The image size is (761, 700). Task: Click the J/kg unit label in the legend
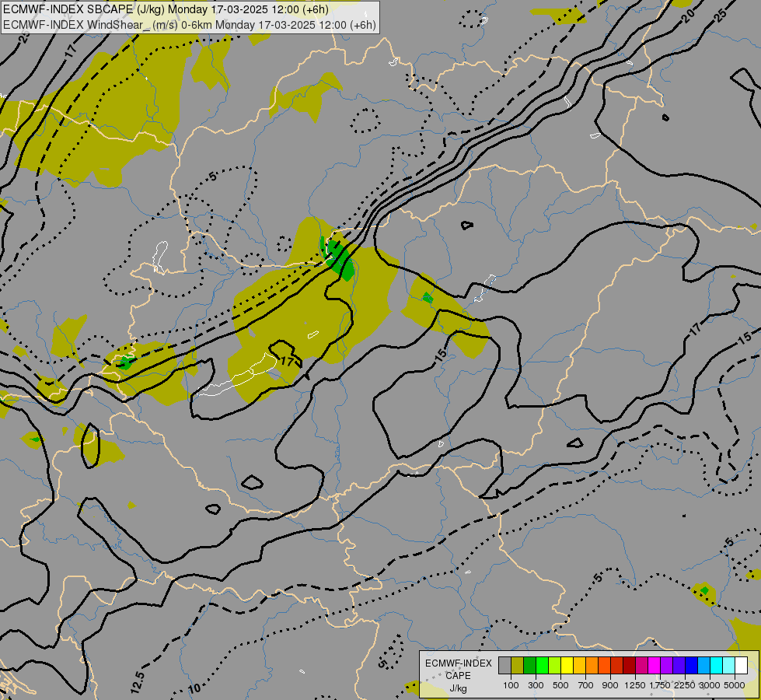(x=458, y=689)
